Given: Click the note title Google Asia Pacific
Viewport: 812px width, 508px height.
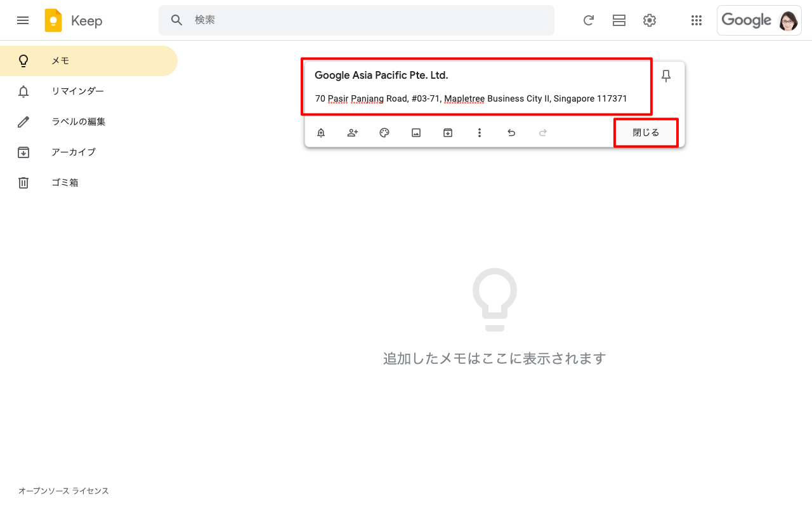Looking at the screenshot, I should (x=381, y=76).
